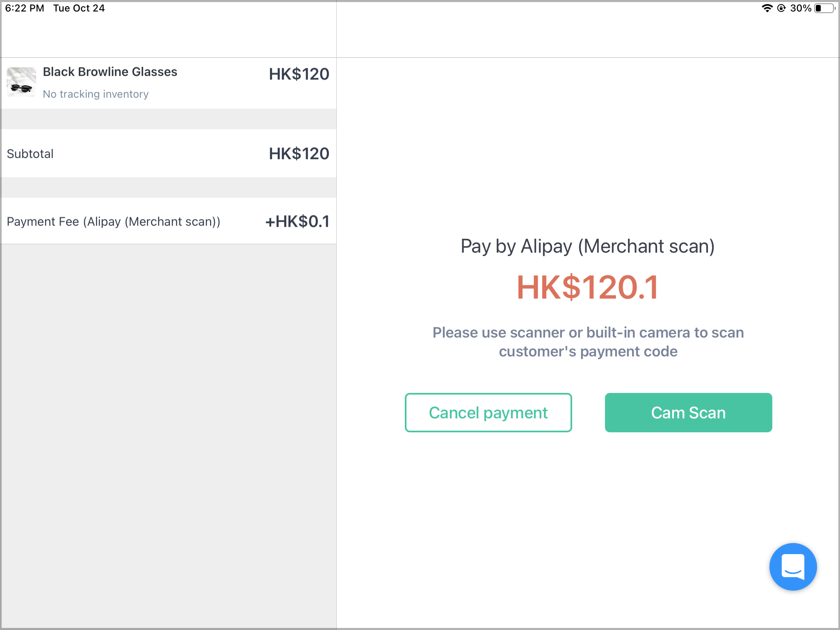This screenshot has height=630, width=840.
Task: Click the +HK$0.1 payment fee amount
Action: coord(297,221)
